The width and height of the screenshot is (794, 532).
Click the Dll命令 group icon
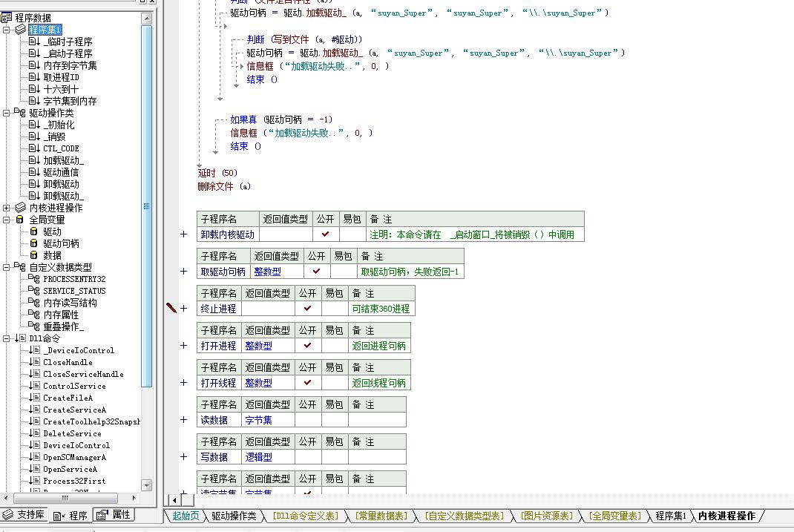(x=20, y=338)
